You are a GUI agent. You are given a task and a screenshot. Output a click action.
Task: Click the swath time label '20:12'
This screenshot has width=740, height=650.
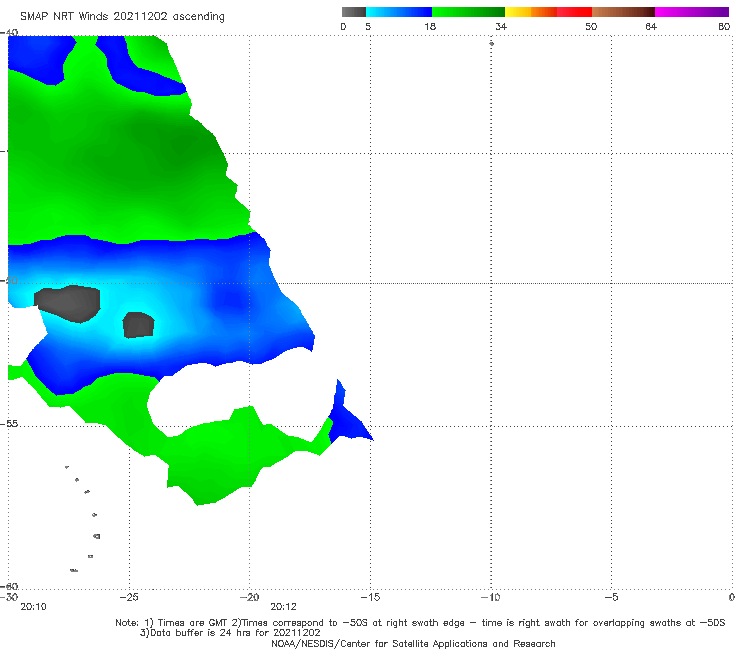[284, 607]
